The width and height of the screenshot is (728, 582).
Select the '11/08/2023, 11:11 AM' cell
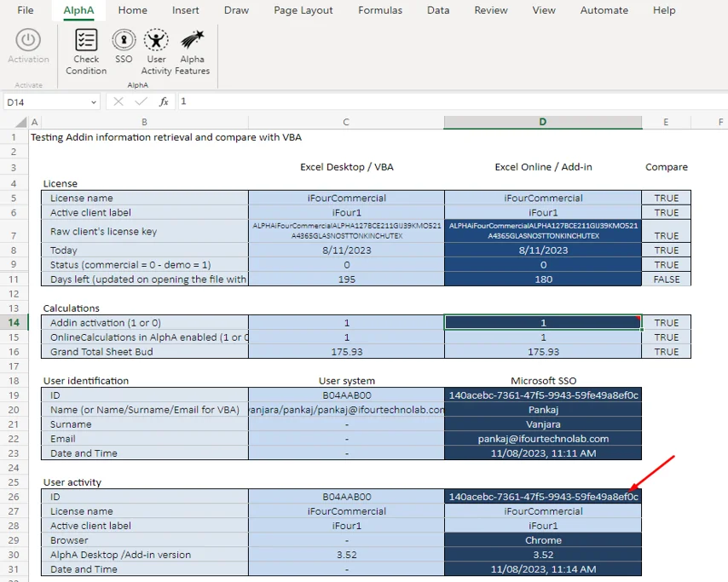pos(543,453)
